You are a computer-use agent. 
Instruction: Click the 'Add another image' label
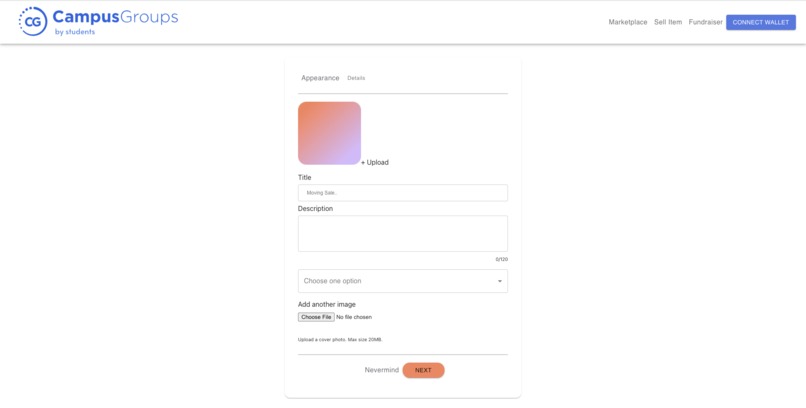point(327,304)
